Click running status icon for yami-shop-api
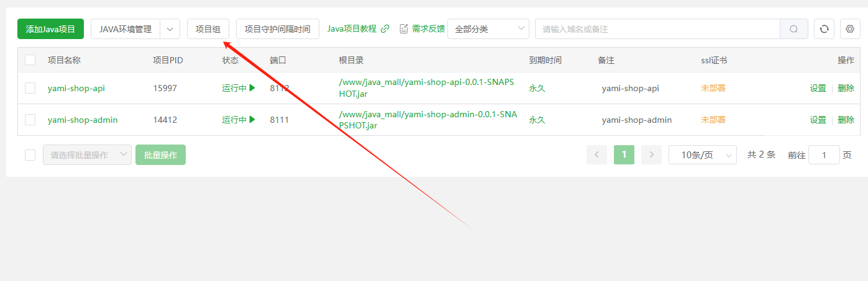The image size is (868, 281). pos(252,88)
